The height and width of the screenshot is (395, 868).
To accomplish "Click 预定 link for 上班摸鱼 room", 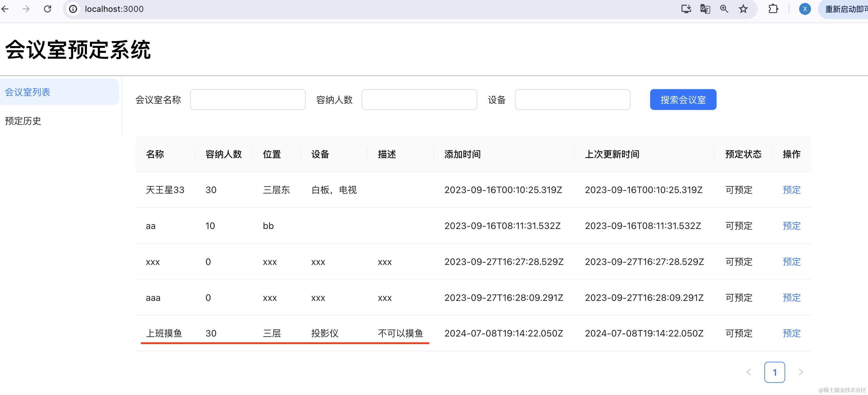I will click(x=791, y=333).
